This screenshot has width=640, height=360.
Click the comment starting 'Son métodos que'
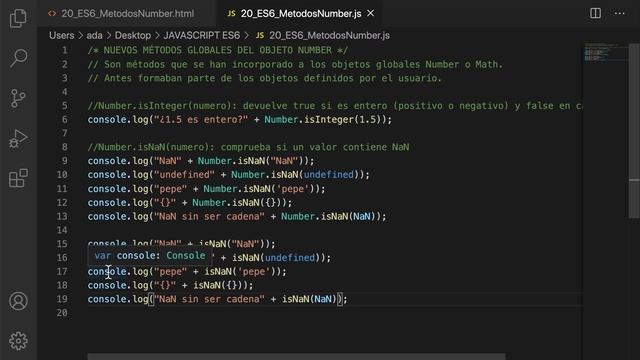click(295, 64)
